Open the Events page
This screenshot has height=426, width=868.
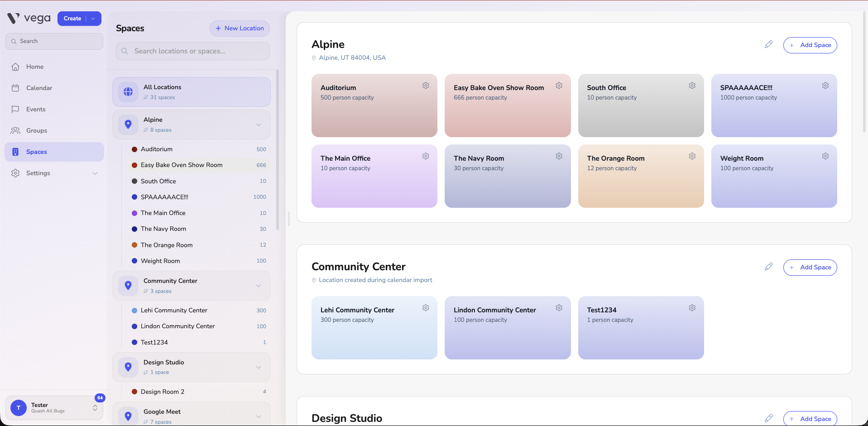(x=54, y=110)
